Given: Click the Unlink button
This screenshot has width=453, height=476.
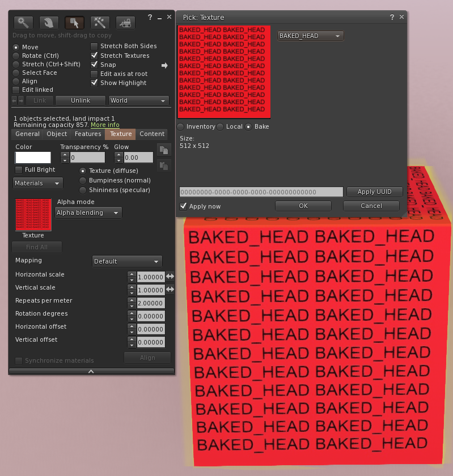Looking at the screenshot, I should [81, 100].
